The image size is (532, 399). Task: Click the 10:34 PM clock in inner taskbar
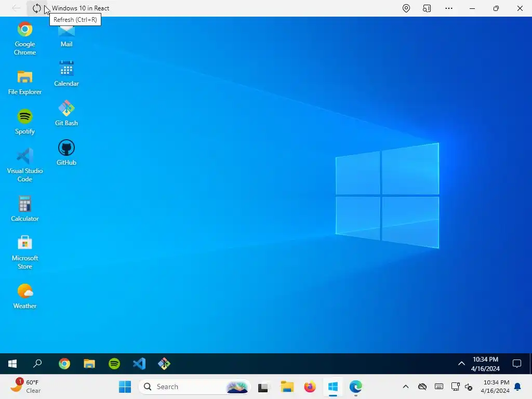486,364
